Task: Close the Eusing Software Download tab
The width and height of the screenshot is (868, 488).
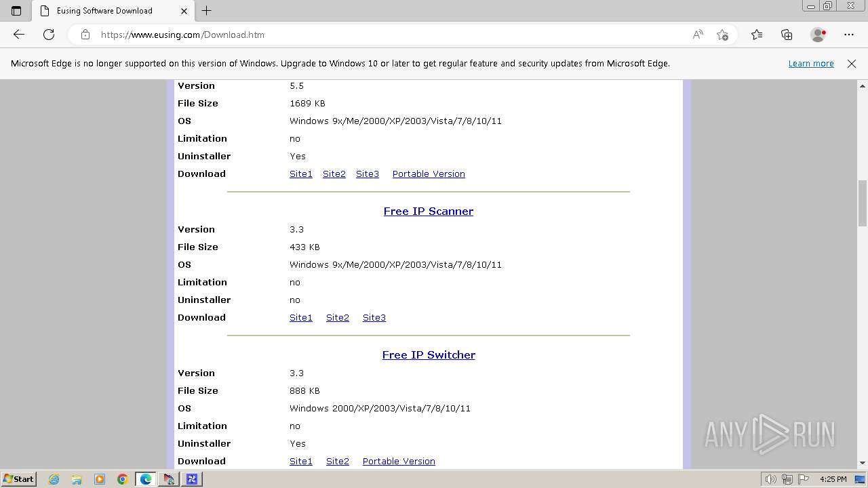Action: click(x=184, y=11)
